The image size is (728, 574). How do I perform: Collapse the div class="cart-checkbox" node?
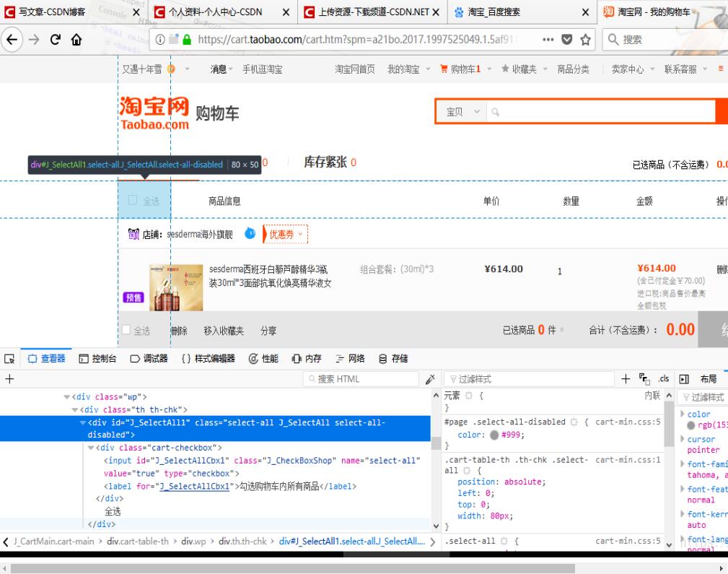tap(91, 448)
